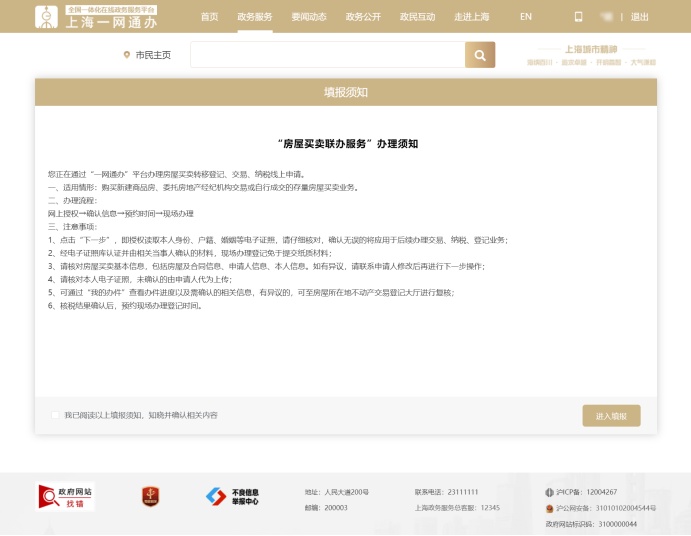Focus the search input field
691x536 pixels.
pos(328,55)
